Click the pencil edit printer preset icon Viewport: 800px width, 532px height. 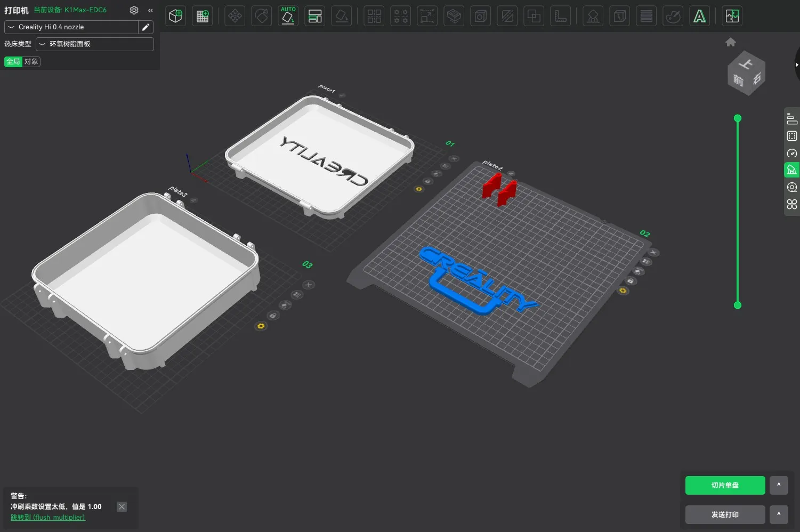pyautogui.click(x=146, y=27)
